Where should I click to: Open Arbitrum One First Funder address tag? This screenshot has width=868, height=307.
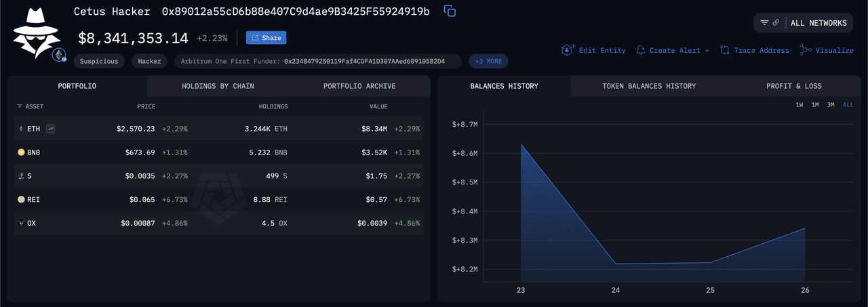click(318, 61)
